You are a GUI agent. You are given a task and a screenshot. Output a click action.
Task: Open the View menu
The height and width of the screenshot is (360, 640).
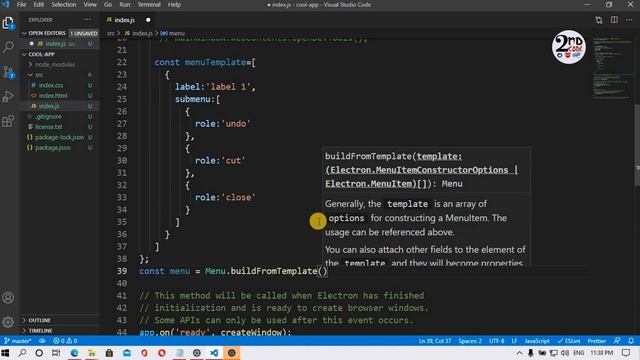pyautogui.click(x=90, y=5)
